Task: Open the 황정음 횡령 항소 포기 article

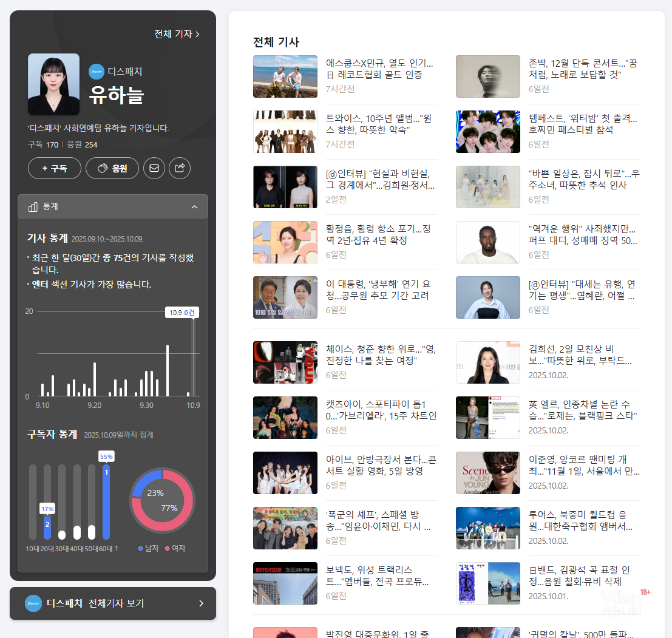Action: pos(379,234)
